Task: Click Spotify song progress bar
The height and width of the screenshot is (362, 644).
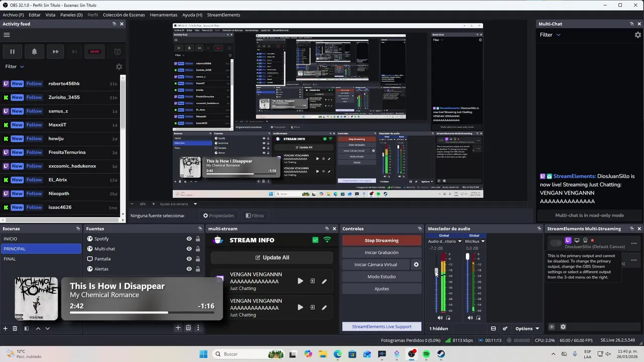Action: pos(142,312)
